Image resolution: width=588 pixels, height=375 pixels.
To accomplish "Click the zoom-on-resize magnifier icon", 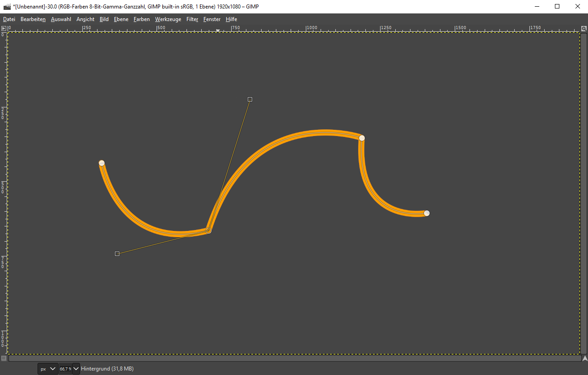I will pos(584,28).
